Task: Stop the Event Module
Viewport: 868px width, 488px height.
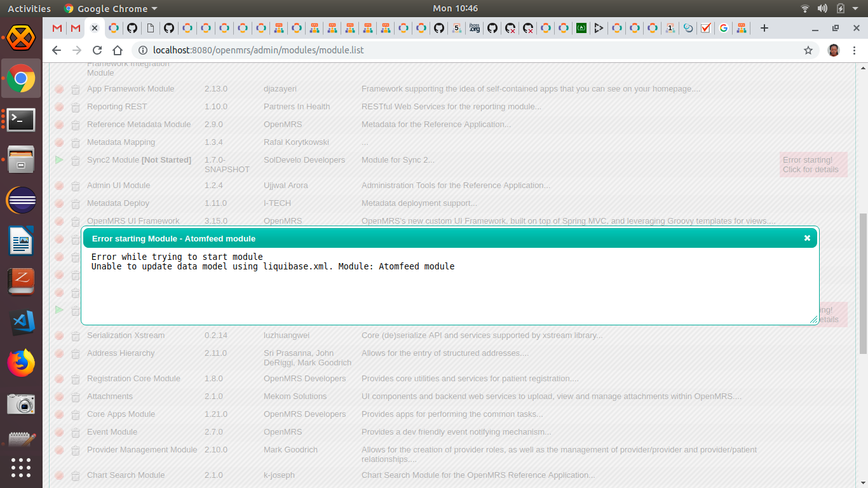Action: [x=59, y=433]
